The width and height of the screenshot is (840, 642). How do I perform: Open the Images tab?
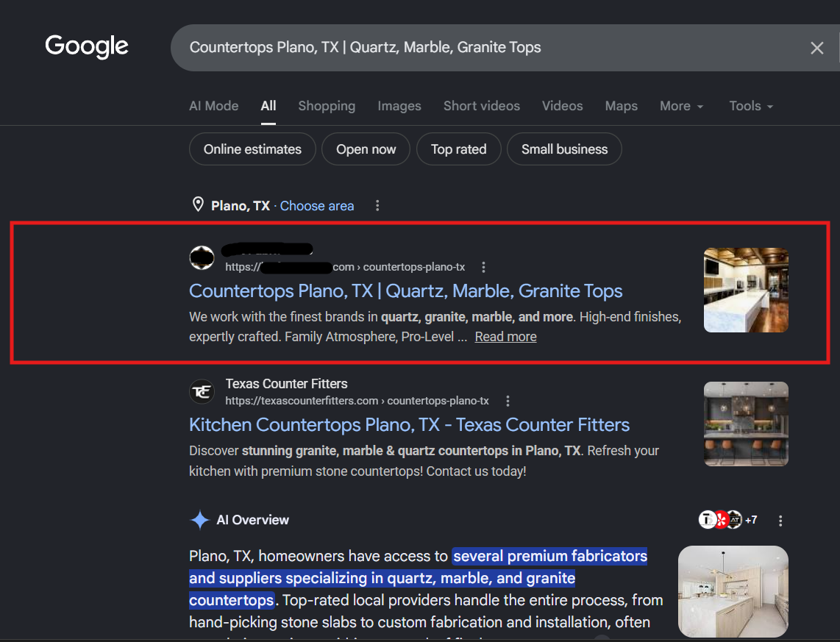pyautogui.click(x=399, y=106)
